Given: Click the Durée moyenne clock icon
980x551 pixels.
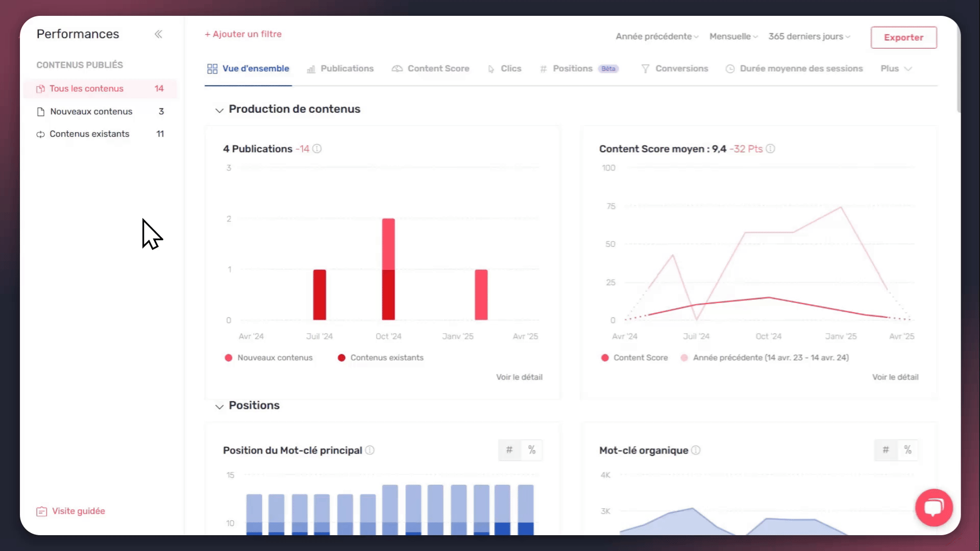Looking at the screenshot, I should [730, 69].
